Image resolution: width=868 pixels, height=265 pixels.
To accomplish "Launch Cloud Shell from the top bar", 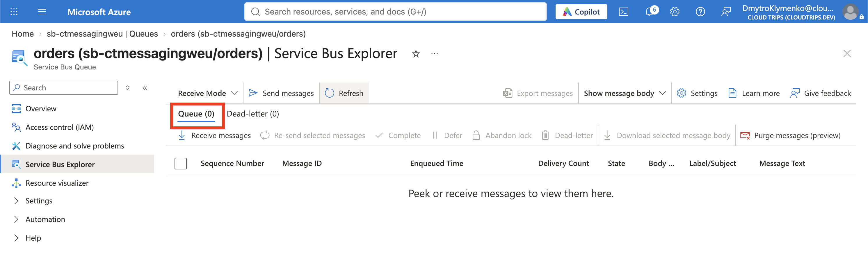I will coord(623,12).
